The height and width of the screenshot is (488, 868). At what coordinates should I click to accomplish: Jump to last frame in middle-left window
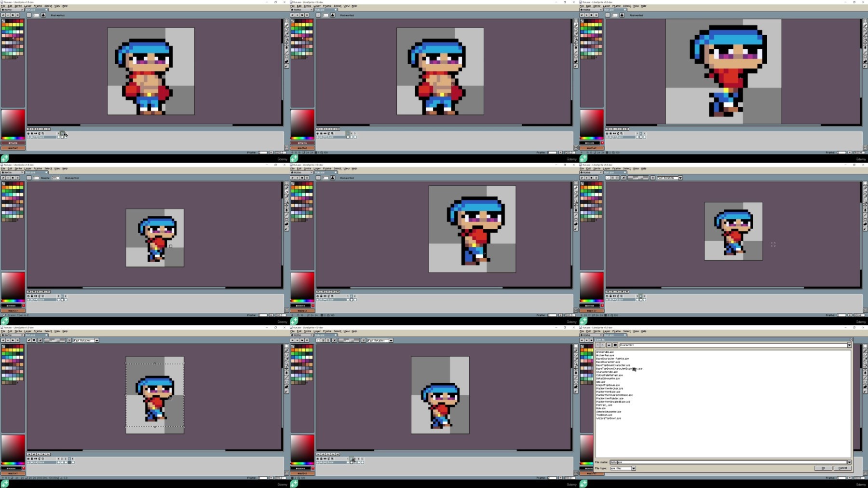[x=48, y=292]
